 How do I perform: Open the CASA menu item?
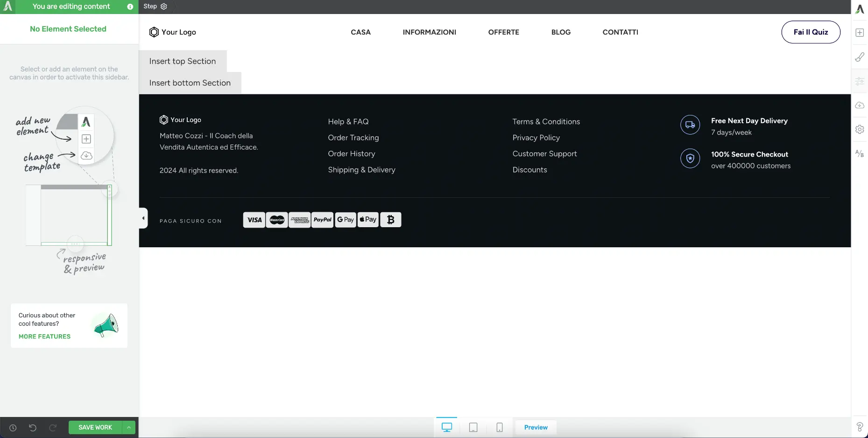pyautogui.click(x=361, y=32)
